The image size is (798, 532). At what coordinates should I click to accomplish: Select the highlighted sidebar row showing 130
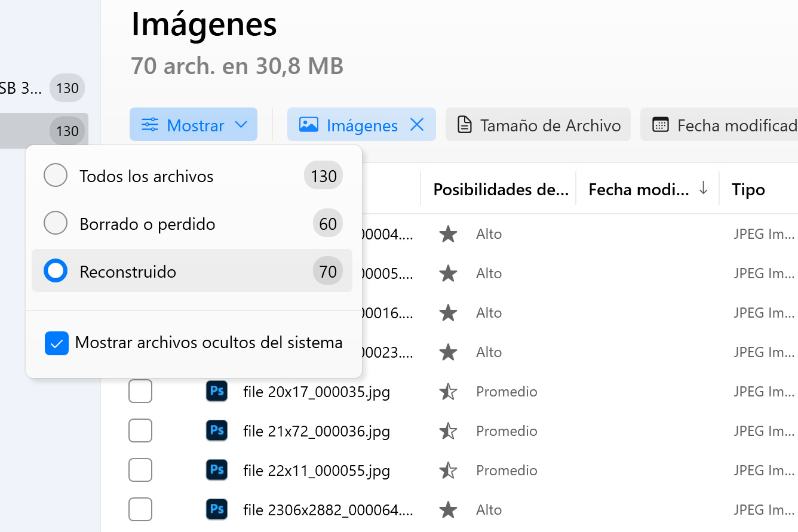(44, 131)
